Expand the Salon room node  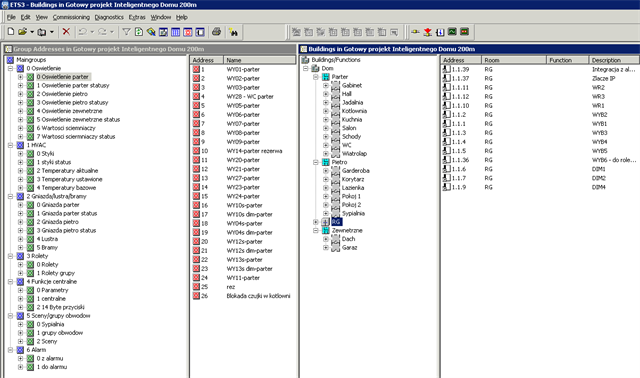pyautogui.click(x=326, y=128)
